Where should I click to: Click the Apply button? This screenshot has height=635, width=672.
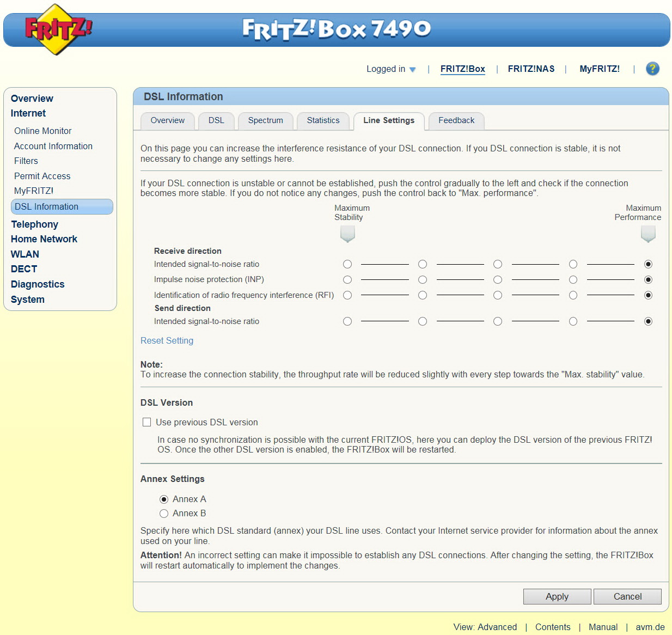pyautogui.click(x=557, y=597)
